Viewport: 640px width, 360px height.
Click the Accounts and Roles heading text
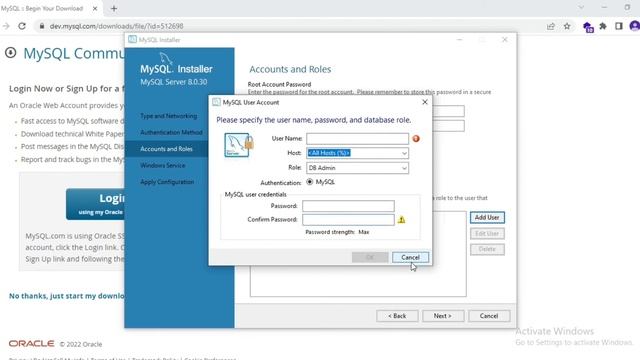pos(290,69)
